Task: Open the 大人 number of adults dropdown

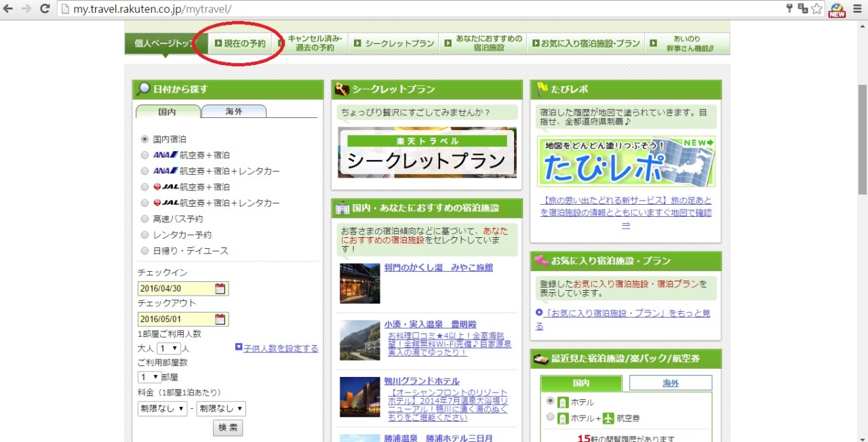Action: coord(168,348)
